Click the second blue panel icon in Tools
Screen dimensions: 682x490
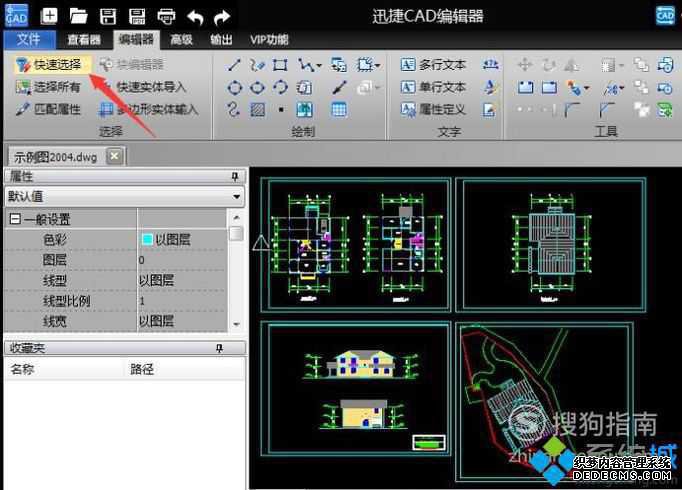click(x=549, y=88)
